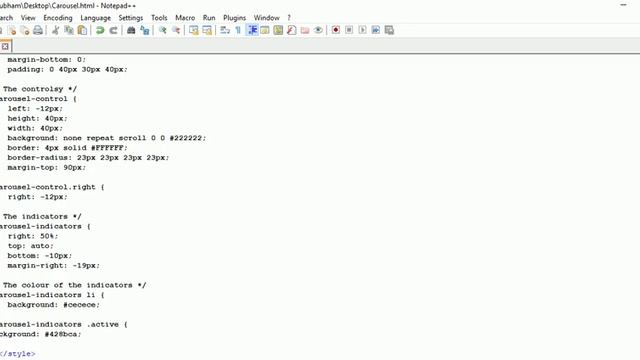Click the Copy toolbar icon

[x=69, y=30]
